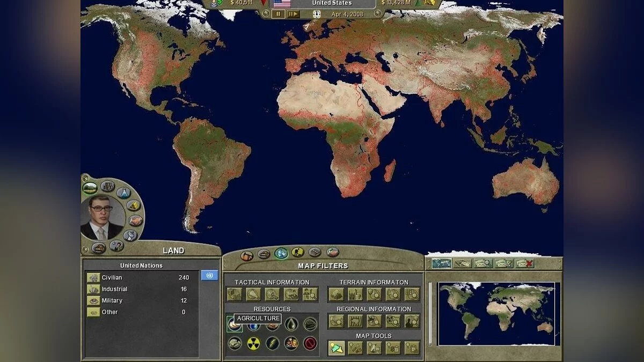Toggle the consumer goods resource filter icon
644x362 pixels.
click(291, 343)
